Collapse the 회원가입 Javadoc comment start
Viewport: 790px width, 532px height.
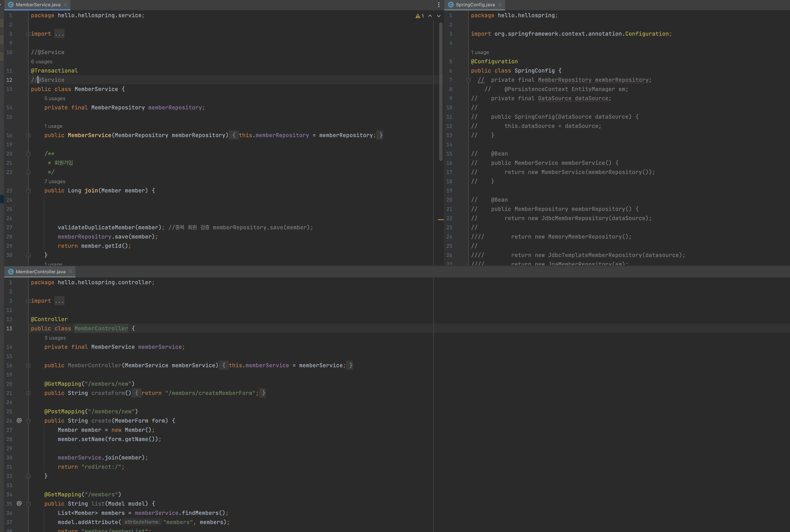coord(28,154)
